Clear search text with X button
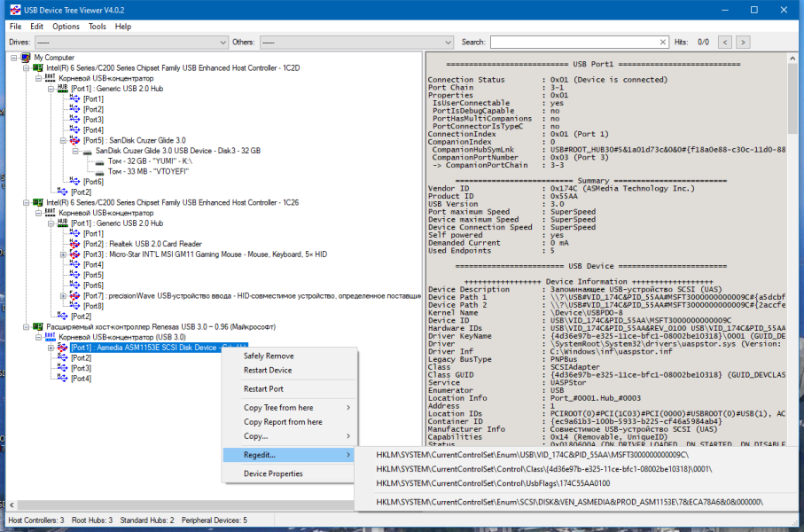Image resolution: width=804 pixels, height=532 pixels. (662, 42)
